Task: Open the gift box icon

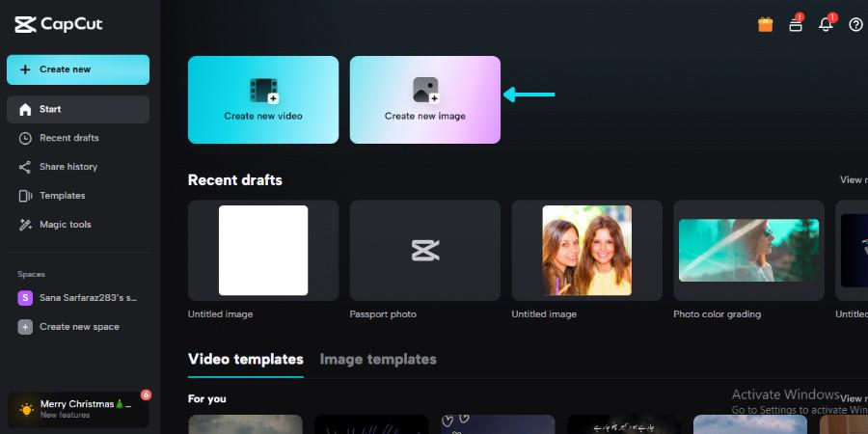Action: point(766,24)
